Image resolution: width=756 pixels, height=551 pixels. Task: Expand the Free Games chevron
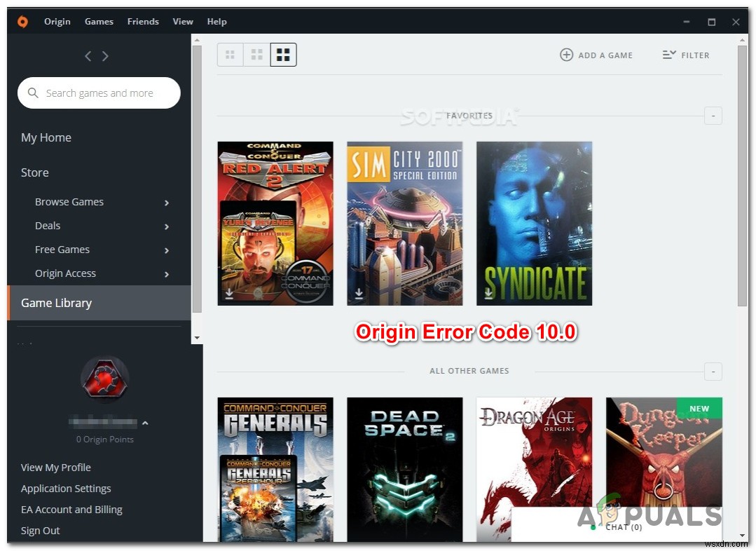coord(167,250)
